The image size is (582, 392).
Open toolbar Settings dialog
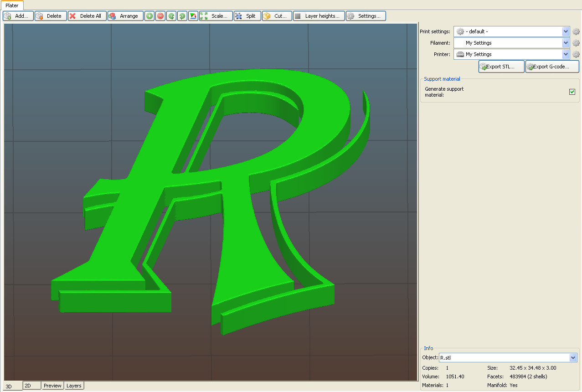click(366, 15)
